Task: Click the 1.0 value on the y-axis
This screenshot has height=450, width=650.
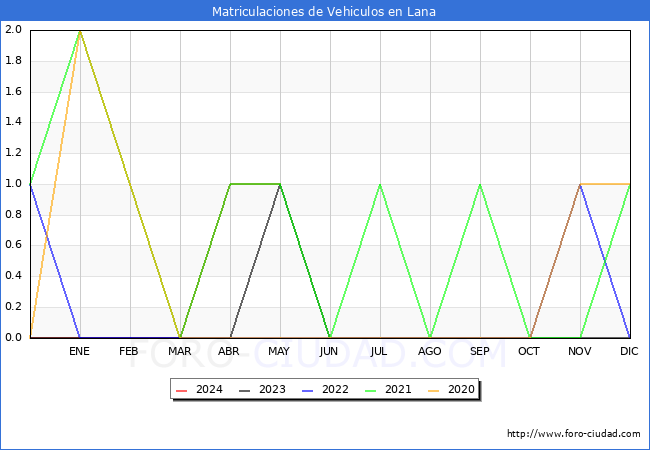Action: [13, 184]
